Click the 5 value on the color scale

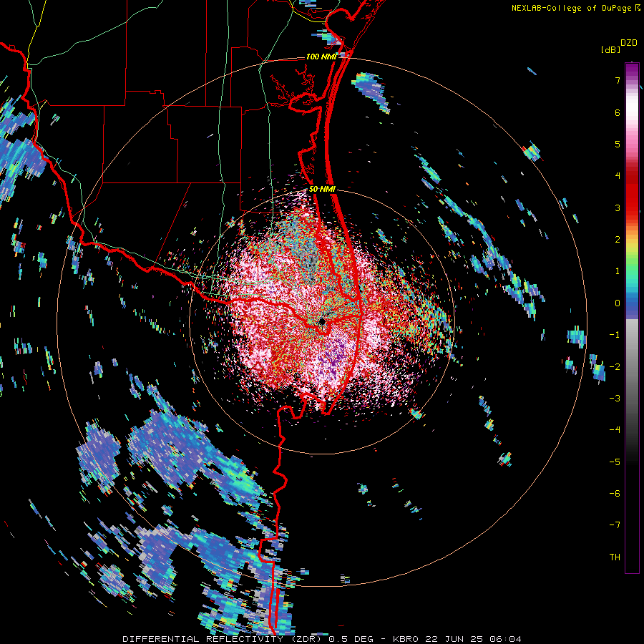point(618,144)
